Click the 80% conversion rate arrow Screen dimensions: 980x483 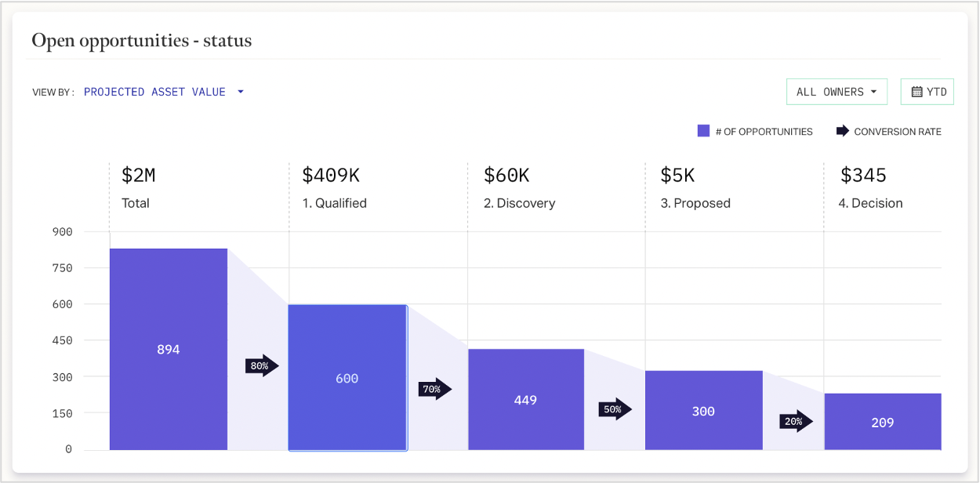point(261,366)
